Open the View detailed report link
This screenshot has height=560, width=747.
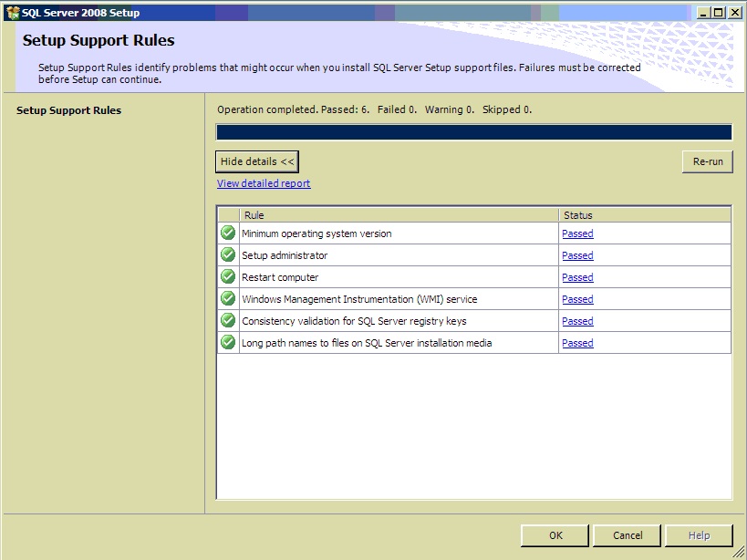[264, 183]
